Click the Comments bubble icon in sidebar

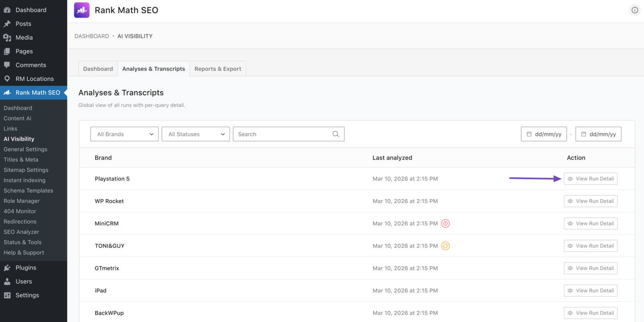(x=7, y=65)
